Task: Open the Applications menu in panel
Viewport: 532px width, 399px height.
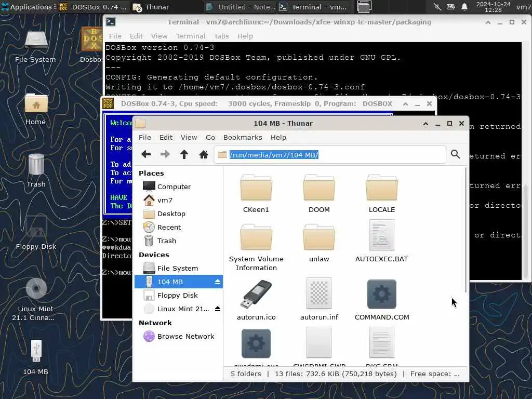Action: pos(27,7)
